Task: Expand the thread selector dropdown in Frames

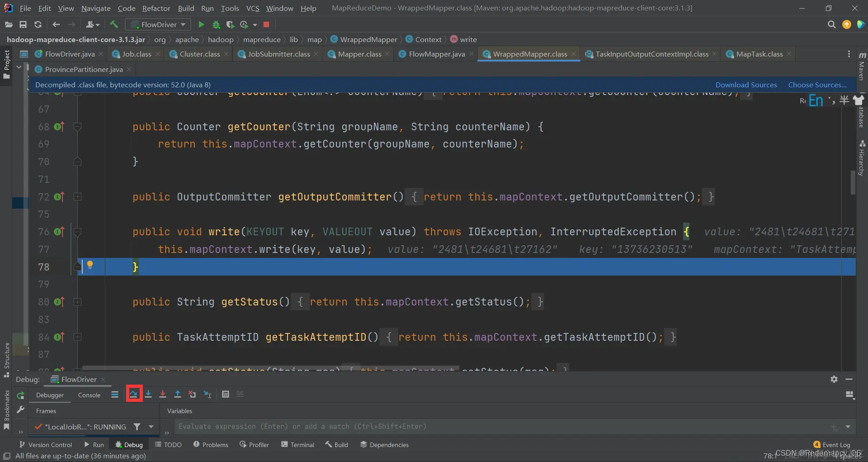Action: click(x=151, y=426)
